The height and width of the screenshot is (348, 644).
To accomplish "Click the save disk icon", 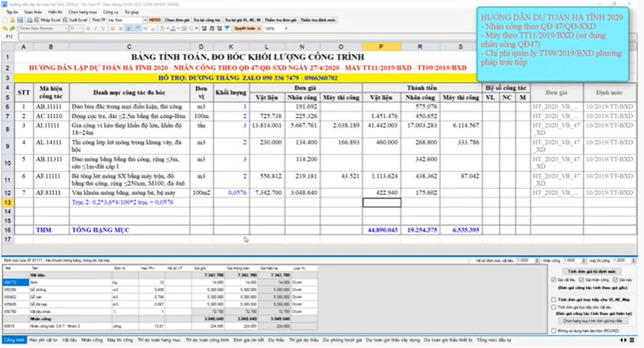I will coord(20,20).
